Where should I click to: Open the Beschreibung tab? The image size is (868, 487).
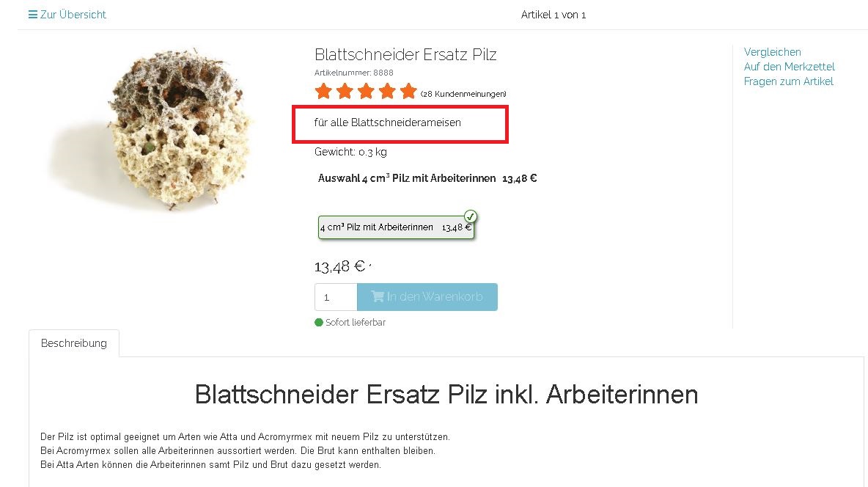(73, 343)
